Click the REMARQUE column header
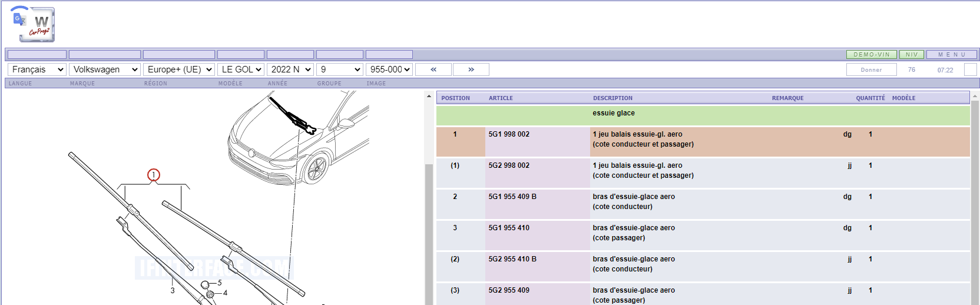 788,98
